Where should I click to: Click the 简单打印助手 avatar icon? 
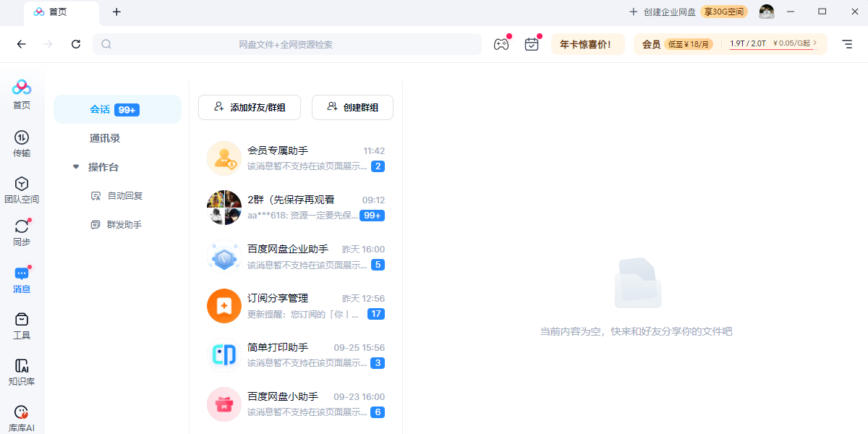[x=224, y=355]
